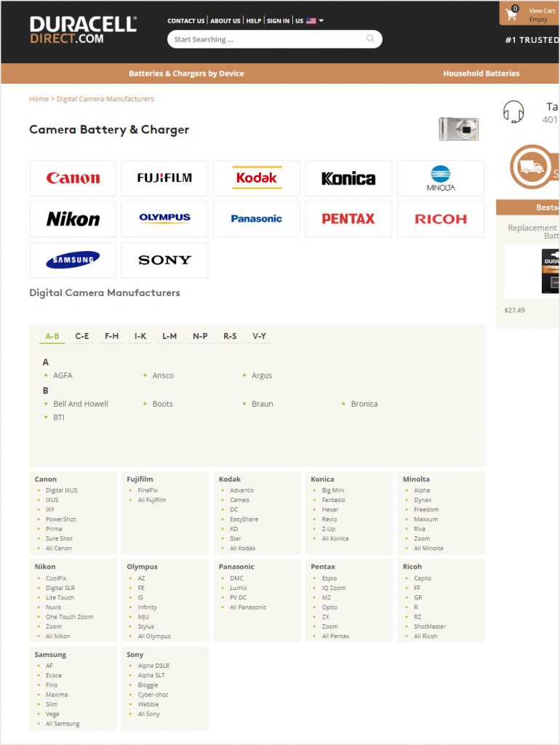Select the Canon brand logo

(73, 178)
